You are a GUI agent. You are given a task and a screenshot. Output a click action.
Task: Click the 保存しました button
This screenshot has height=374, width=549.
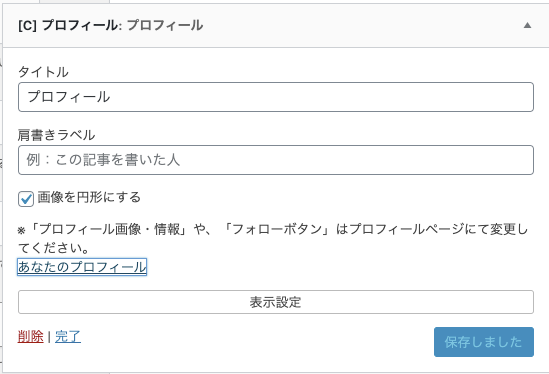pyautogui.click(x=484, y=342)
